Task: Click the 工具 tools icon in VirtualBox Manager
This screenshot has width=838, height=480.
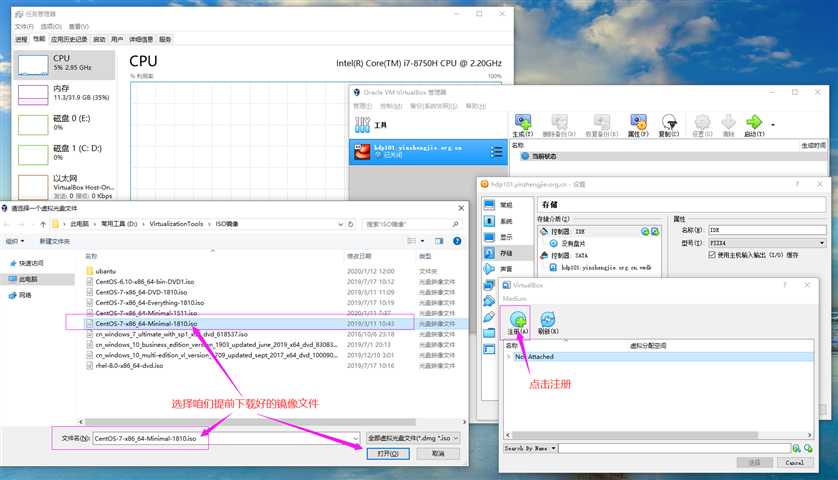Action: [x=362, y=125]
